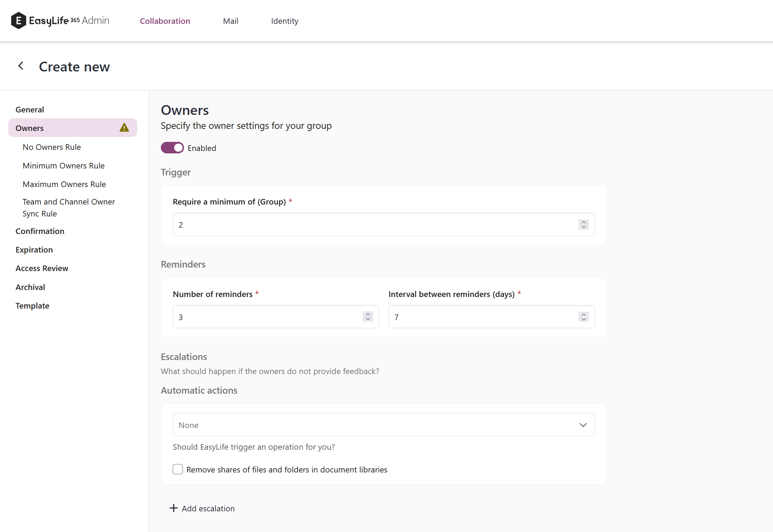Click the back arrow next to Create new
773x532 pixels.
point(21,66)
